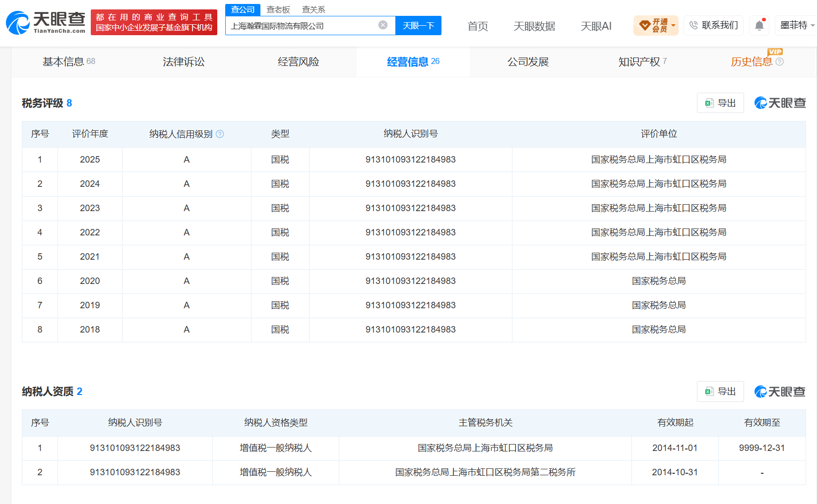The width and height of the screenshot is (817, 504).
Task: Open the 历史信息 VIP tab
Action: point(757,61)
